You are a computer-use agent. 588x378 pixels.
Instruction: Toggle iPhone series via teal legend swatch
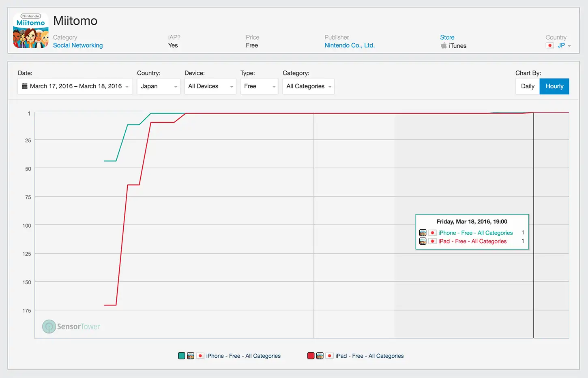(x=182, y=356)
